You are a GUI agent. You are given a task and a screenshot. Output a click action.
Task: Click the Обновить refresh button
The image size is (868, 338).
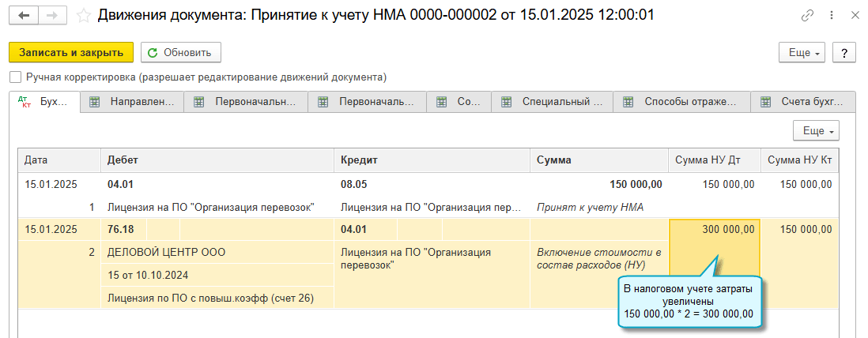pyautogui.click(x=180, y=53)
